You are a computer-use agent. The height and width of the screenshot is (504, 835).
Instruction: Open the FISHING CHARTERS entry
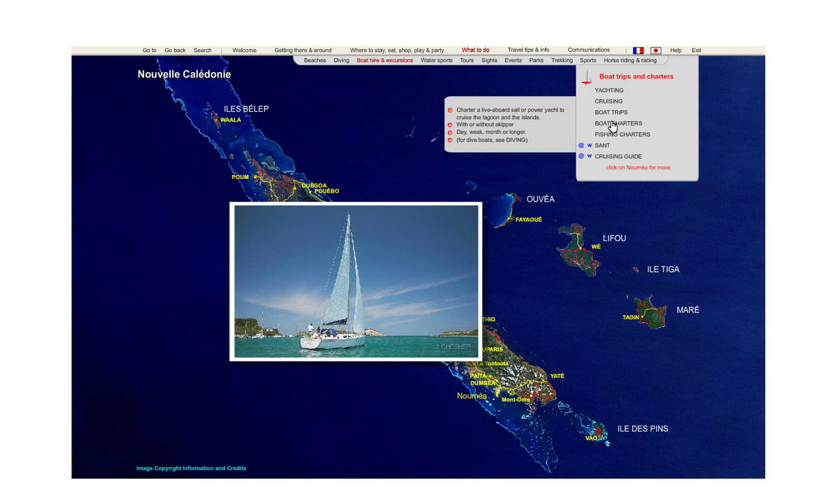coord(622,134)
